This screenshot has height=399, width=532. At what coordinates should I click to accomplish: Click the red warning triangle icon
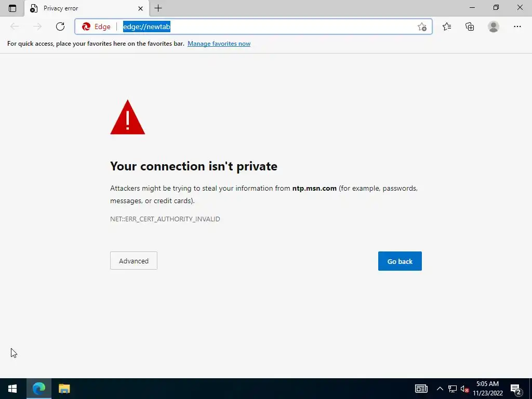coord(128,117)
